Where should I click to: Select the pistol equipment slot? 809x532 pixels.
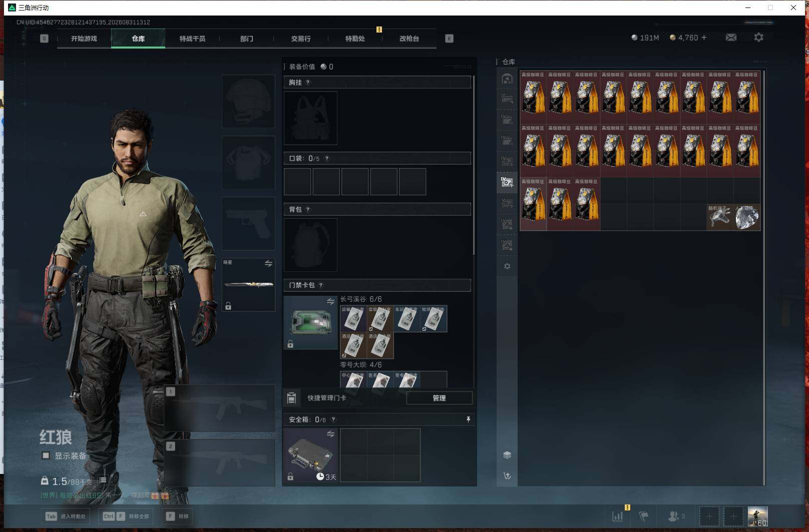pos(248,224)
